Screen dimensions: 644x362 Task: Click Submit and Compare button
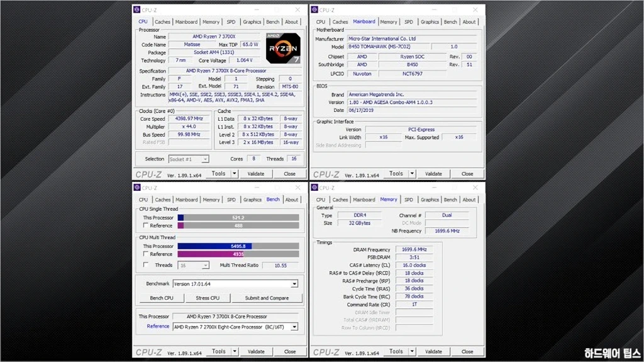coord(267,298)
